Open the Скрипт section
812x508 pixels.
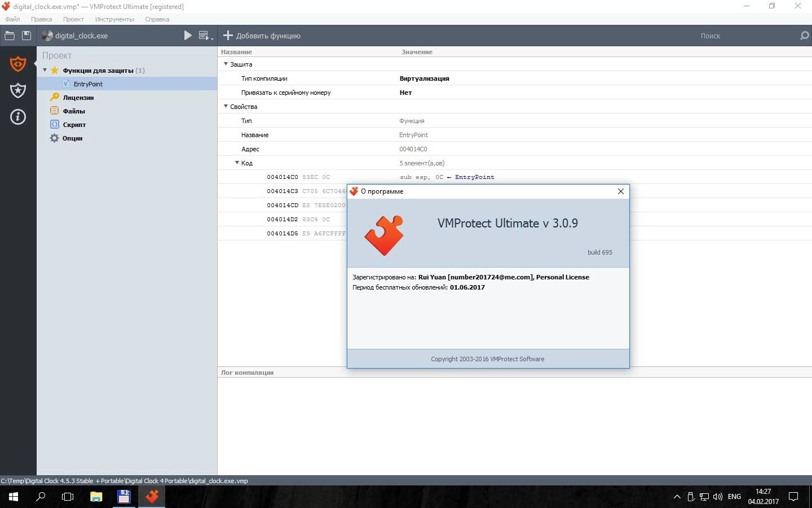74,125
